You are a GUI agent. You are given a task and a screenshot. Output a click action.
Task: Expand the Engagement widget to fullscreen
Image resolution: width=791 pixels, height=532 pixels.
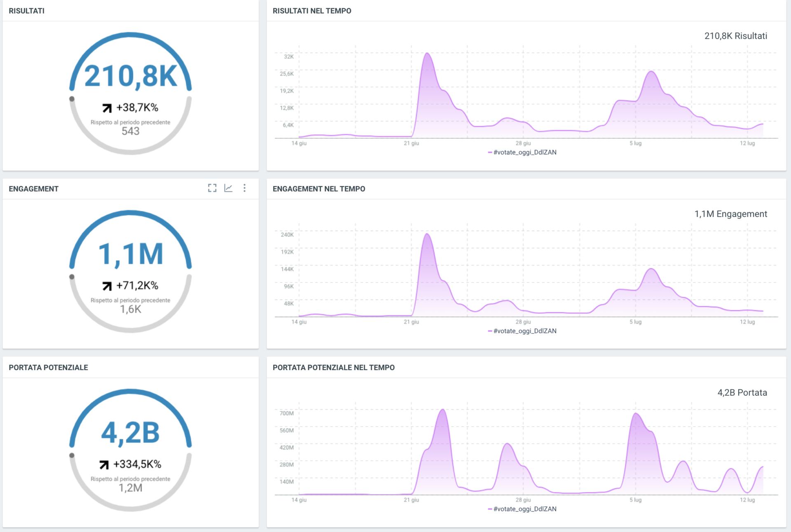point(212,188)
